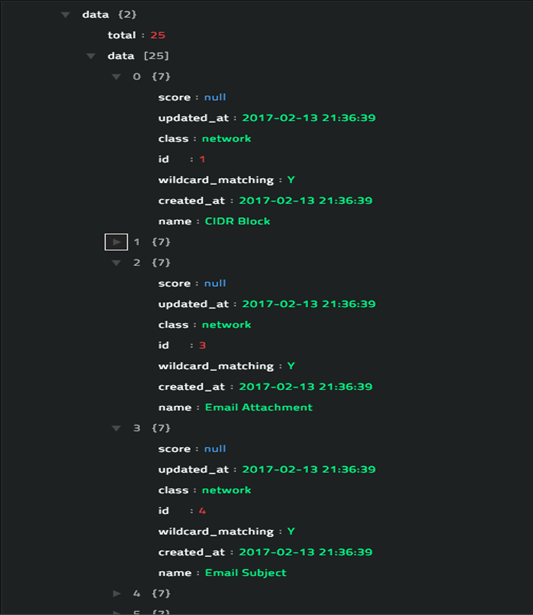The height and width of the screenshot is (615, 533).
Task: Click wildcard_matching value Y in item 0
Action: (291, 180)
